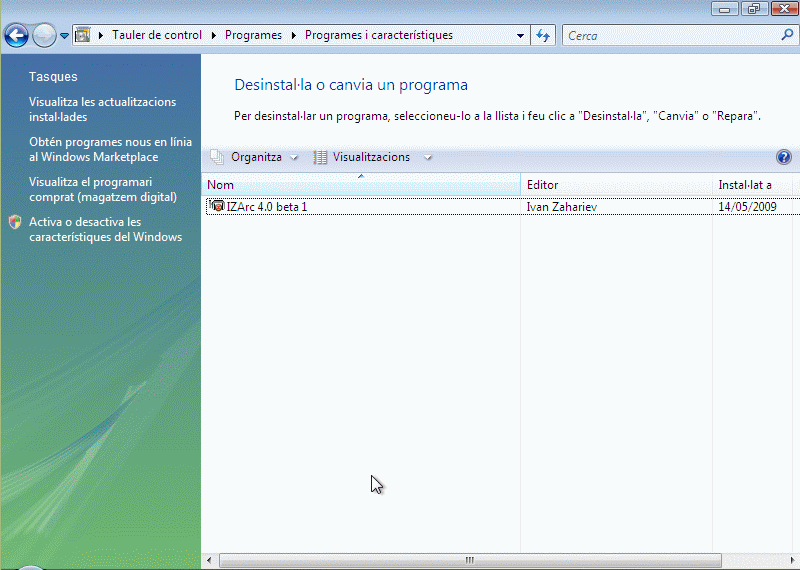800x570 pixels.
Task: Click Activa o desactiva característiques del Windows
Action: [x=105, y=229]
